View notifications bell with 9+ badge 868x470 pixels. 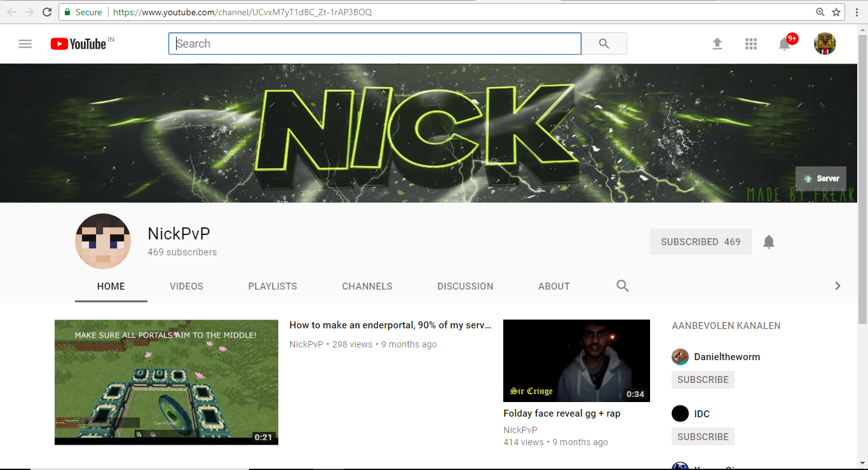tap(785, 43)
